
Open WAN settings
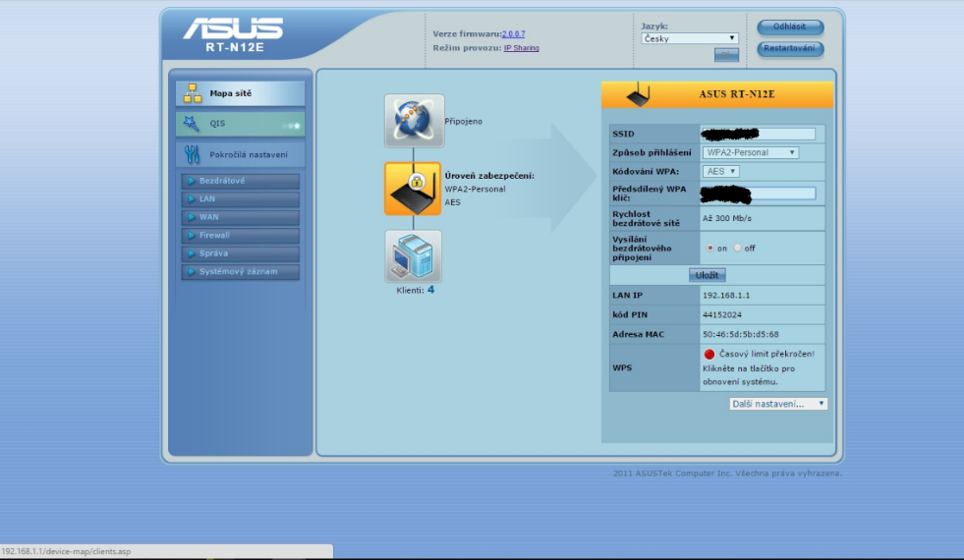pos(241,217)
